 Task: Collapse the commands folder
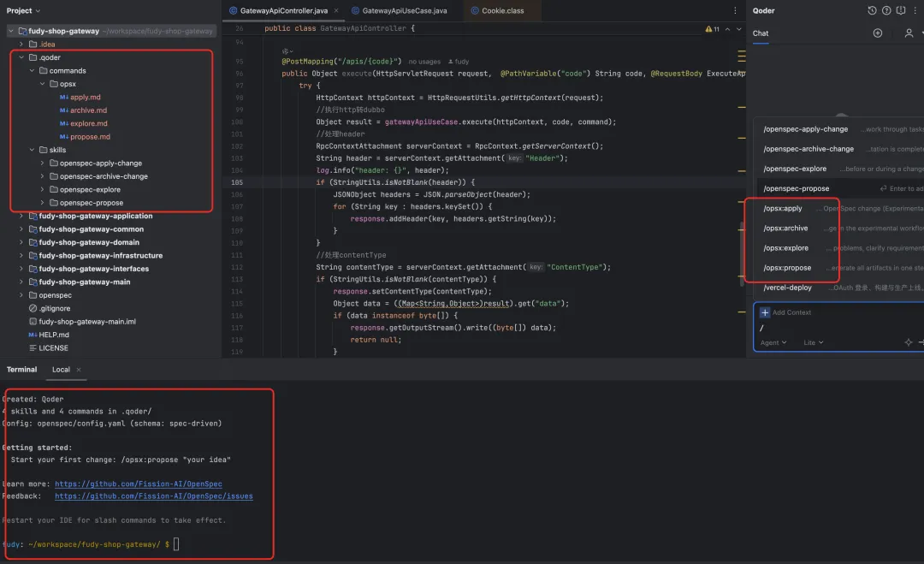point(32,71)
